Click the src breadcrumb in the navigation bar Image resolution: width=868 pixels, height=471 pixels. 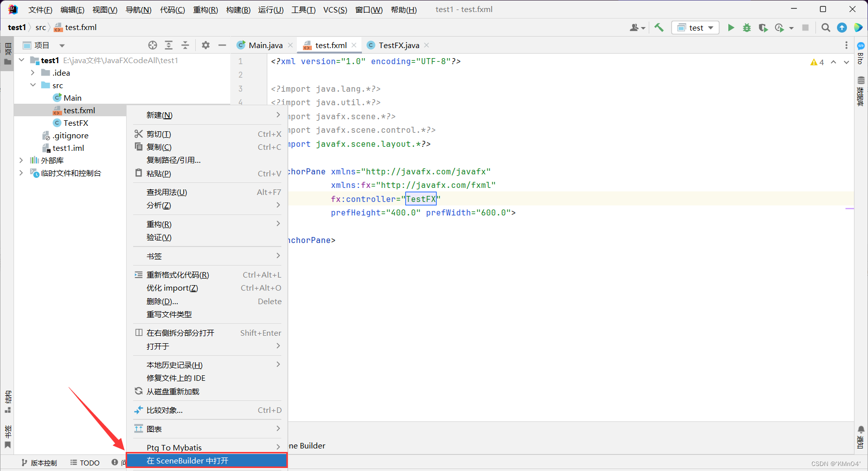tap(41, 28)
